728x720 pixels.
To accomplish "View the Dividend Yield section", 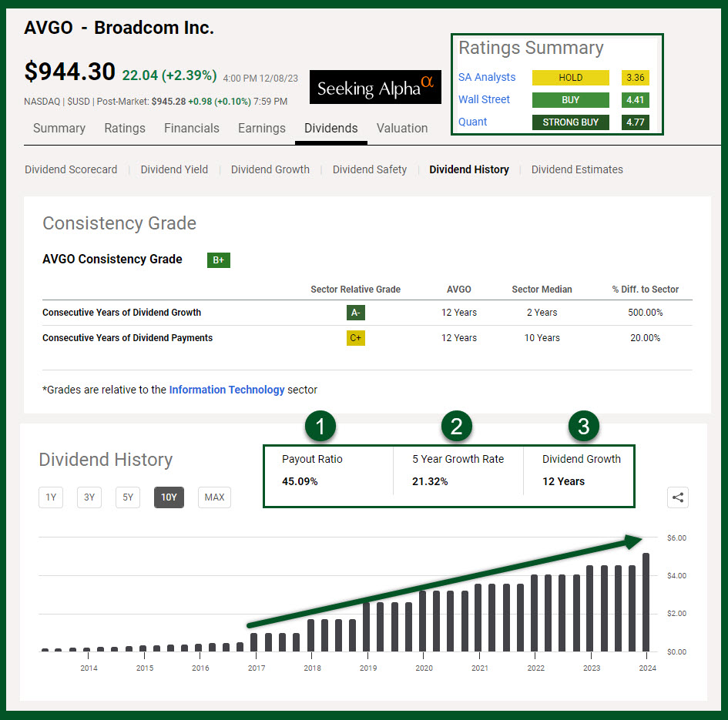I will 174,169.
